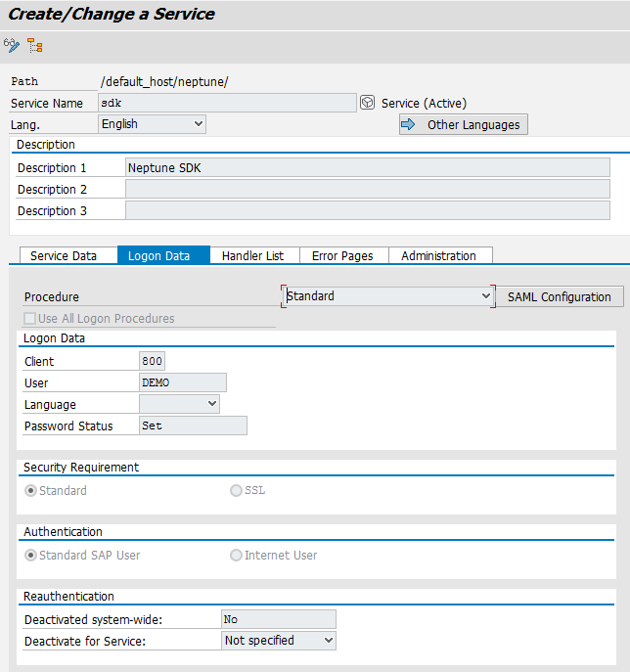Open the SAML Configuration button

(559, 296)
